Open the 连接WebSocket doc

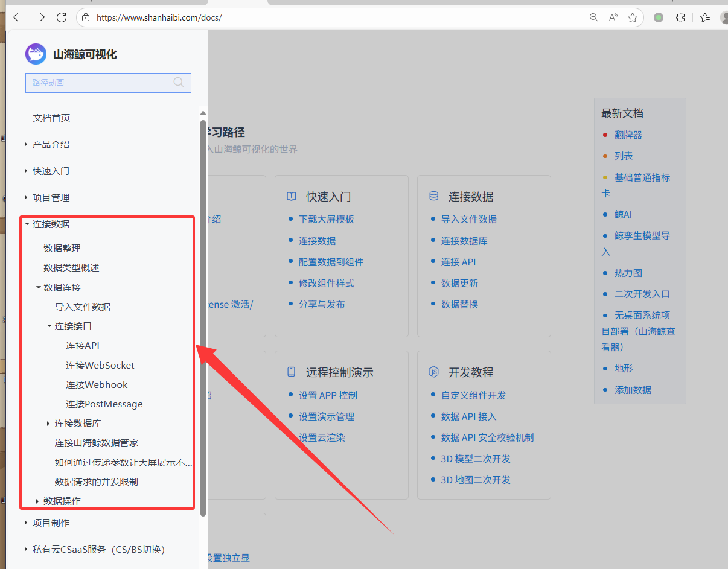100,365
